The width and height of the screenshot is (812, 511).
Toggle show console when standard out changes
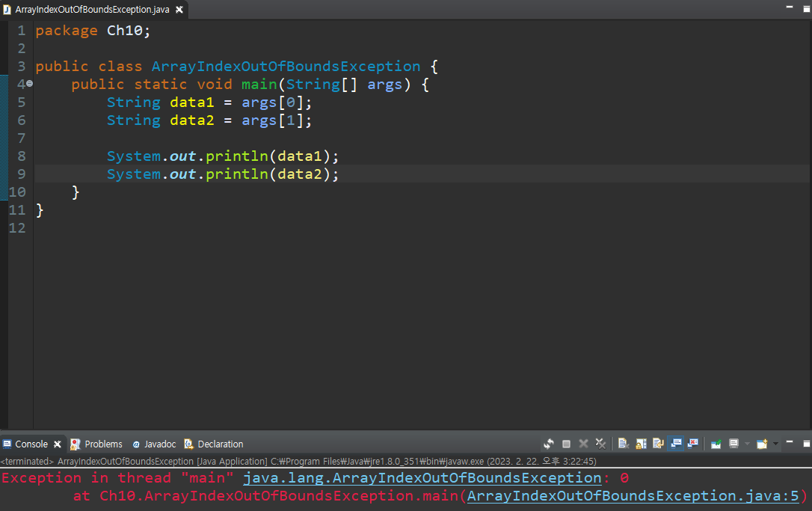tap(676, 444)
